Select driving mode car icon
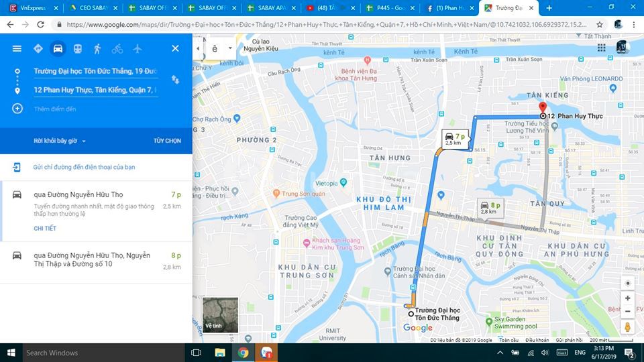Screen dimensions: 644x362 [58, 48]
